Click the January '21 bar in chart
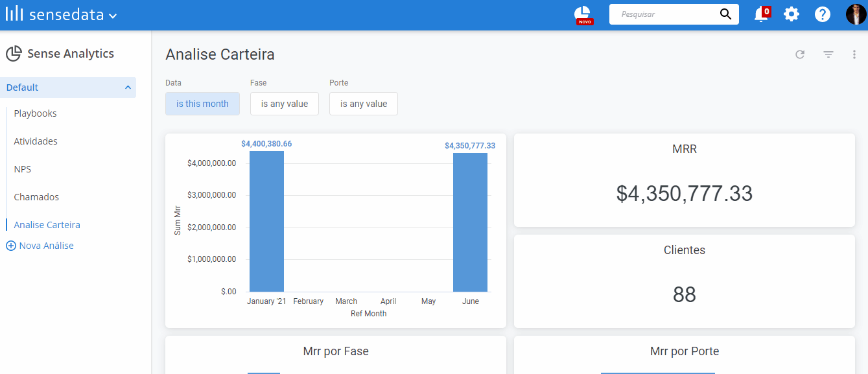The width and height of the screenshot is (868, 374). click(x=266, y=221)
